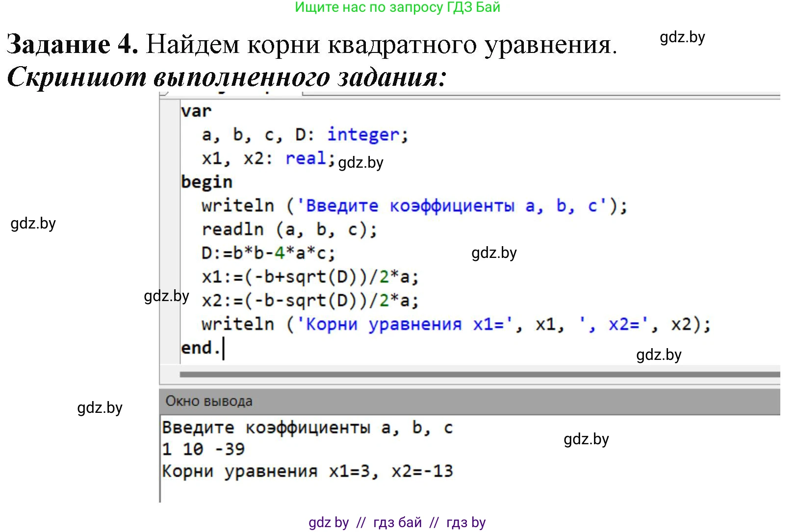This screenshot has width=796, height=532.
Task: Click the 'x1:=(-b+sqrt(D))/2*a;' line
Action: [310, 277]
